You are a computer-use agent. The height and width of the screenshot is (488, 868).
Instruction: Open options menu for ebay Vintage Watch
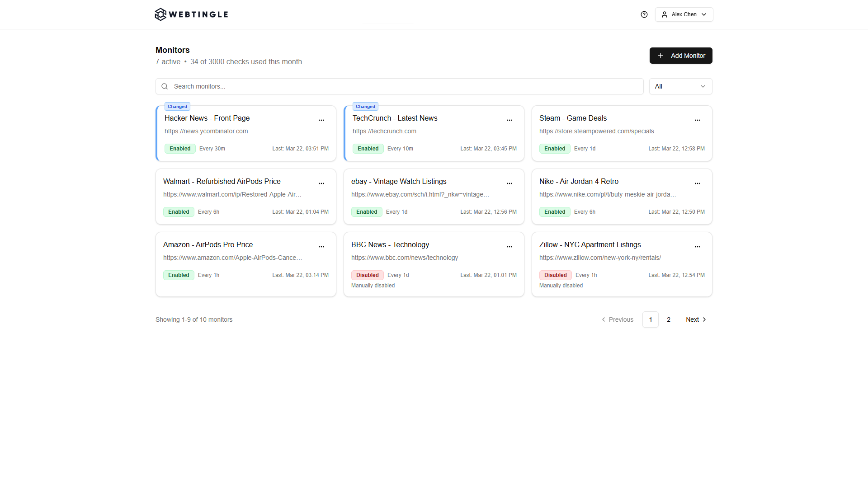(x=509, y=183)
